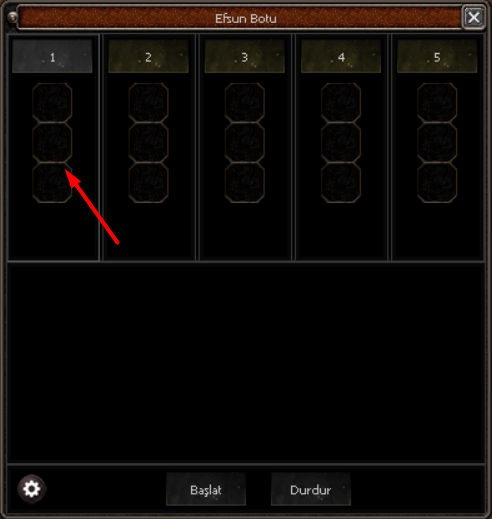The height and width of the screenshot is (519, 492).
Task: Select the top item slot in column 2
Action: point(148,103)
